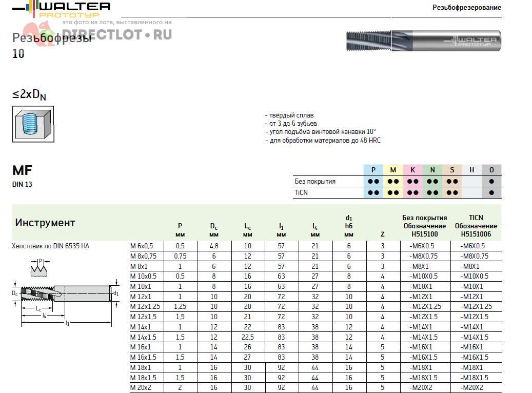Click the TiCN coating row label
Image resolution: width=532 pixels, height=393 pixels.
tap(301, 193)
